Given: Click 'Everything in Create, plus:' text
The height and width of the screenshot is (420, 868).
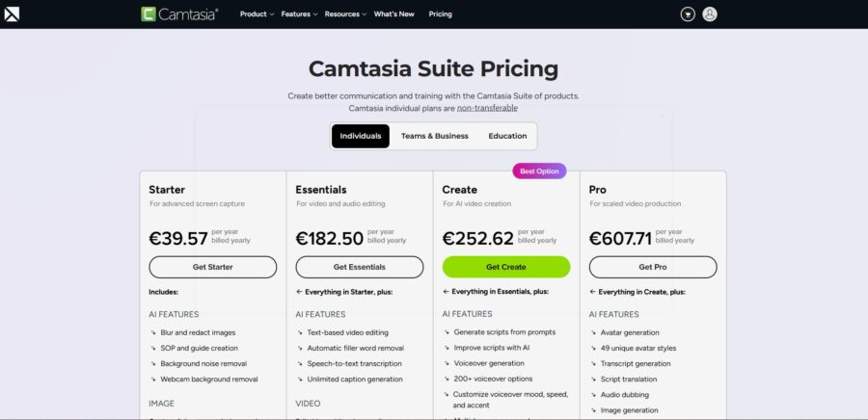Looking at the screenshot, I should coord(641,292).
